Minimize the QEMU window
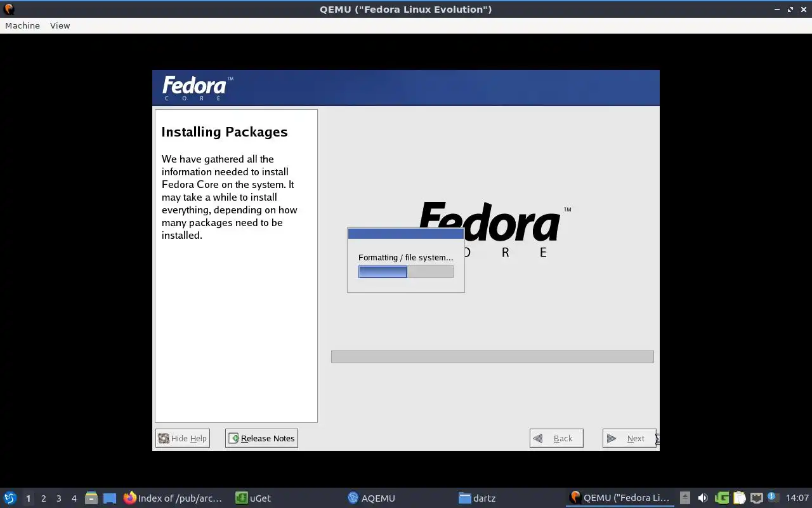Viewport: 812px width, 508px height. 778,9
